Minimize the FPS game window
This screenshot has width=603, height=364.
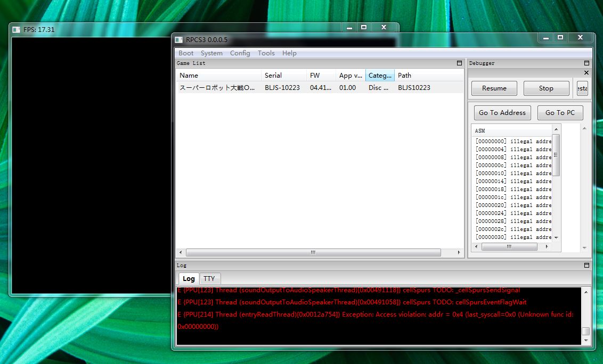349,27
